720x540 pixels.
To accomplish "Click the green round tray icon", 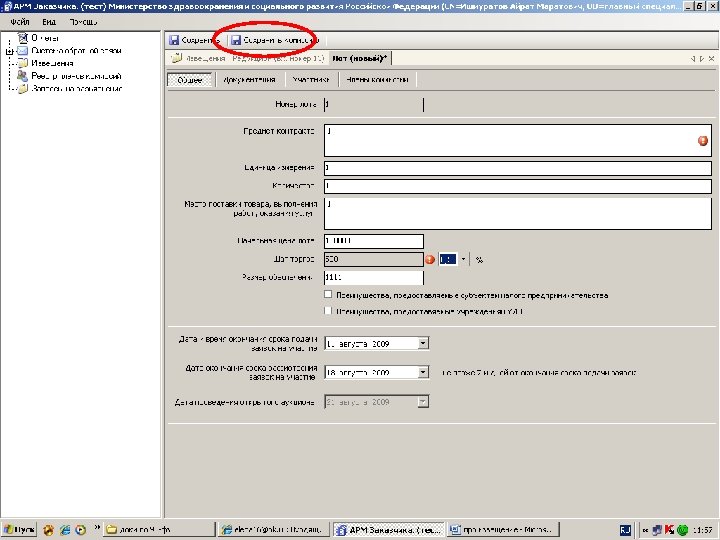I will [682, 530].
